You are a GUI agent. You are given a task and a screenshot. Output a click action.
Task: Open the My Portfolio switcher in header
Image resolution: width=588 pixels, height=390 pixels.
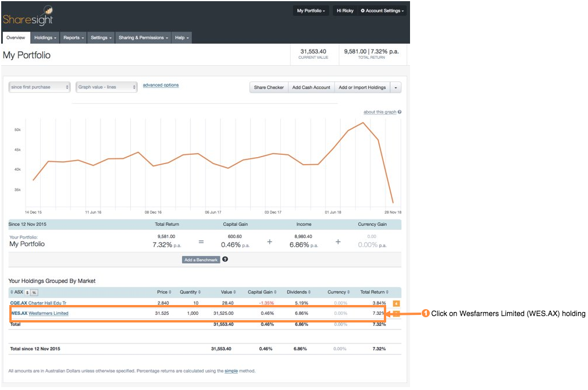[x=311, y=11]
